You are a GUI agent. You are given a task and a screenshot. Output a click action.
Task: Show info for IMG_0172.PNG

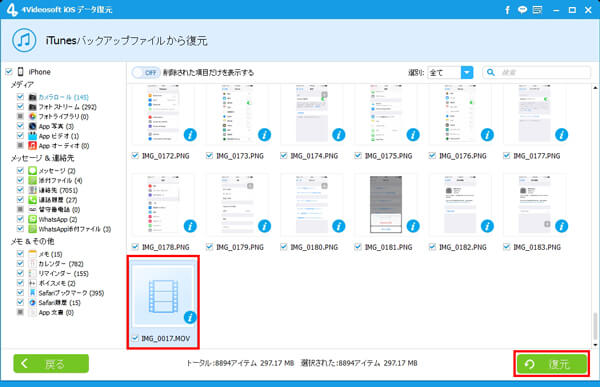click(x=190, y=135)
